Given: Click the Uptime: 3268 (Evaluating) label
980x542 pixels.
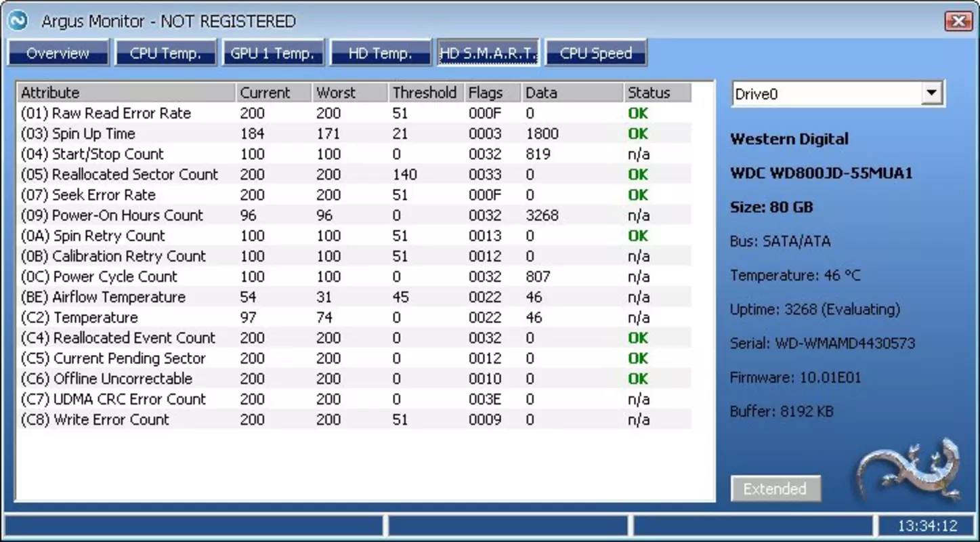Looking at the screenshot, I should [x=815, y=310].
